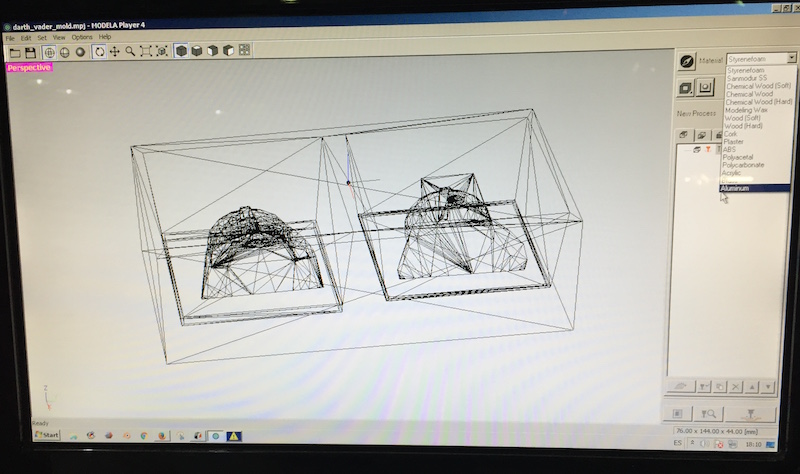The image size is (800, 474).
Task: Click the start cutting button
Action: click(x=751, y=414)
